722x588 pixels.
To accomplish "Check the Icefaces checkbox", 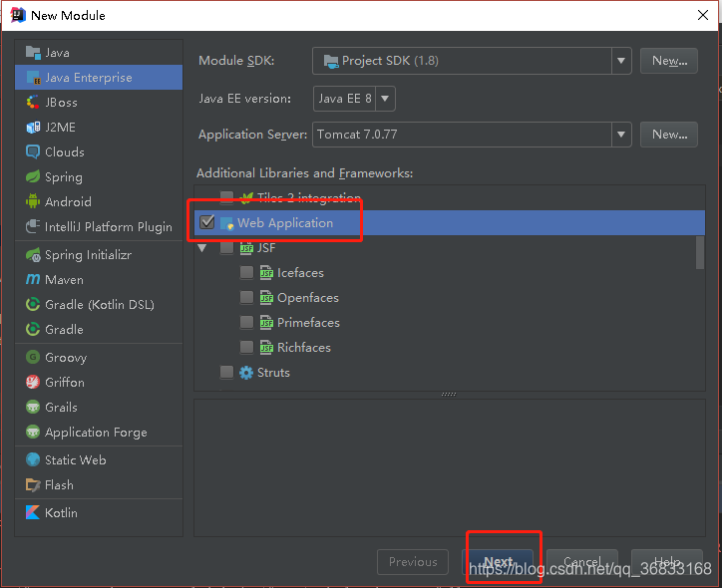I will pyautogui.click(x=246, y=273).
